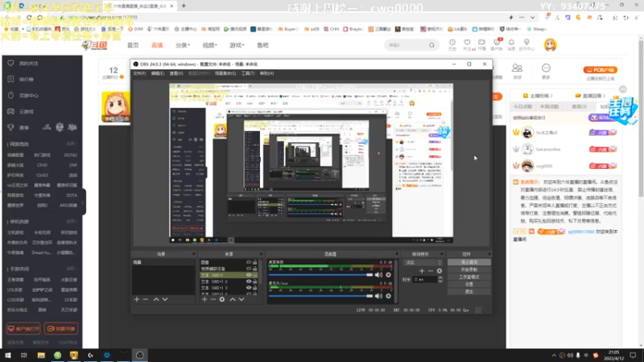Open transition properties gear icon
This screenshot has width=644, height=362.
[x=440, y=271]
